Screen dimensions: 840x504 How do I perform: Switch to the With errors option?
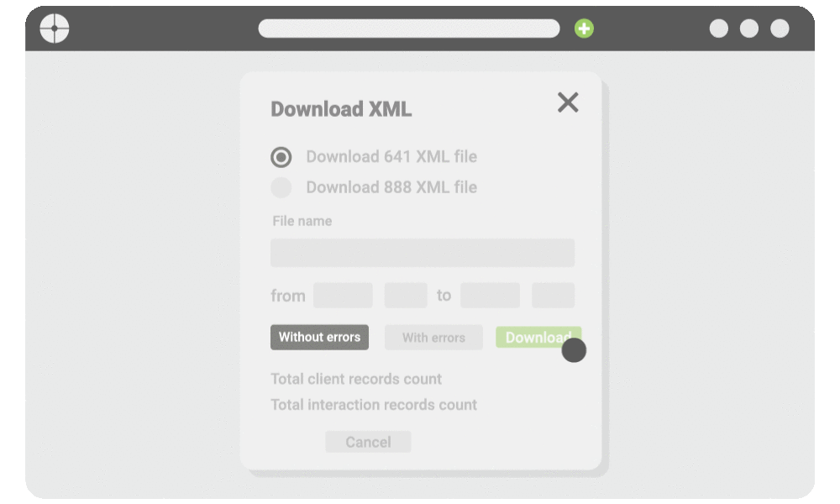pyautogui.click(x=433, y=338)
